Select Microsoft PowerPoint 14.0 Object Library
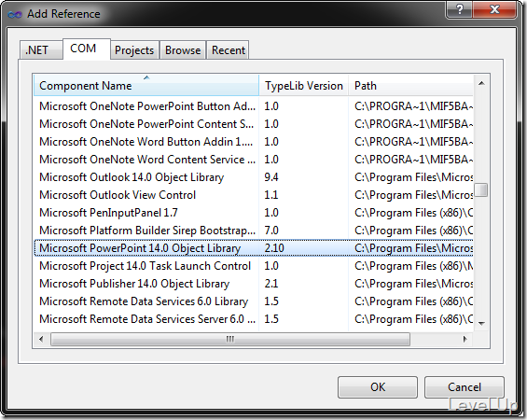Viewport: 527px width, 420px height. (x=254, y=248)
